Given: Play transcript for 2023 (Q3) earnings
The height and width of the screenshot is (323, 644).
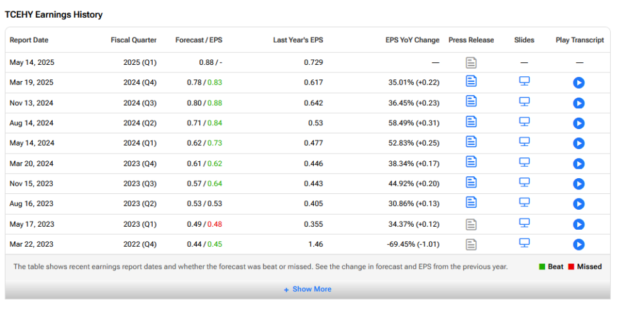Looking at the screenshot, I should click(579, 184).
